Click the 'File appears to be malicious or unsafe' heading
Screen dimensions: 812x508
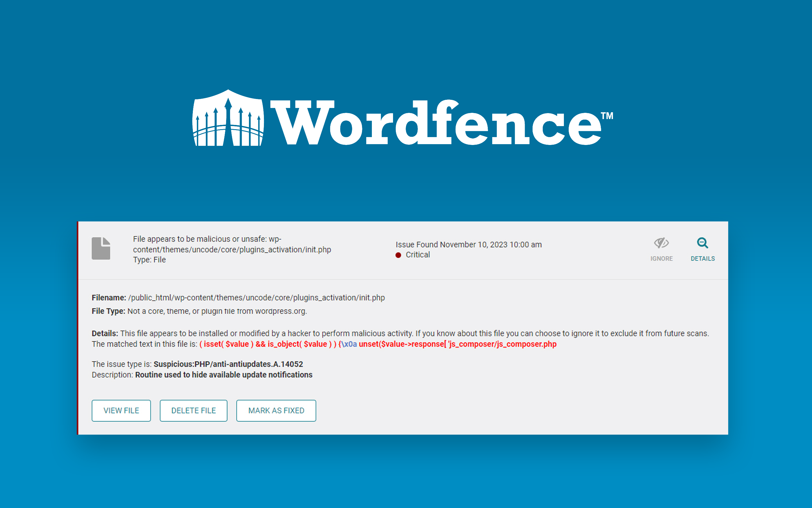pyautogui.click(x=232, y=244)
